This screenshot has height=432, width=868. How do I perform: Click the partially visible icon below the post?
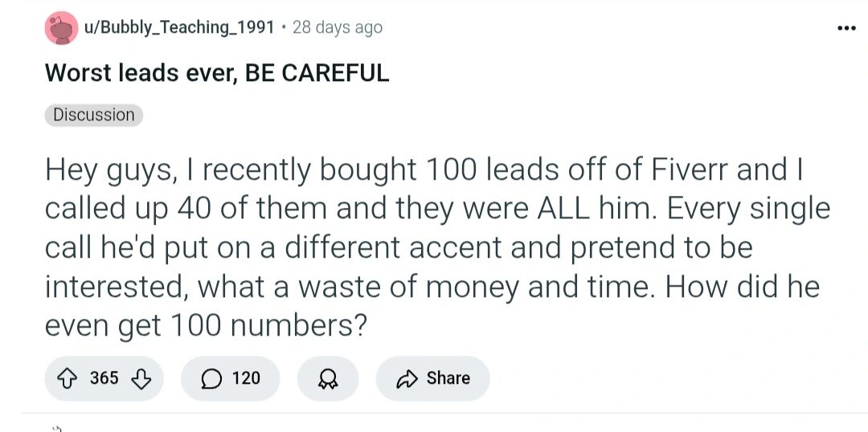[57, 428]
